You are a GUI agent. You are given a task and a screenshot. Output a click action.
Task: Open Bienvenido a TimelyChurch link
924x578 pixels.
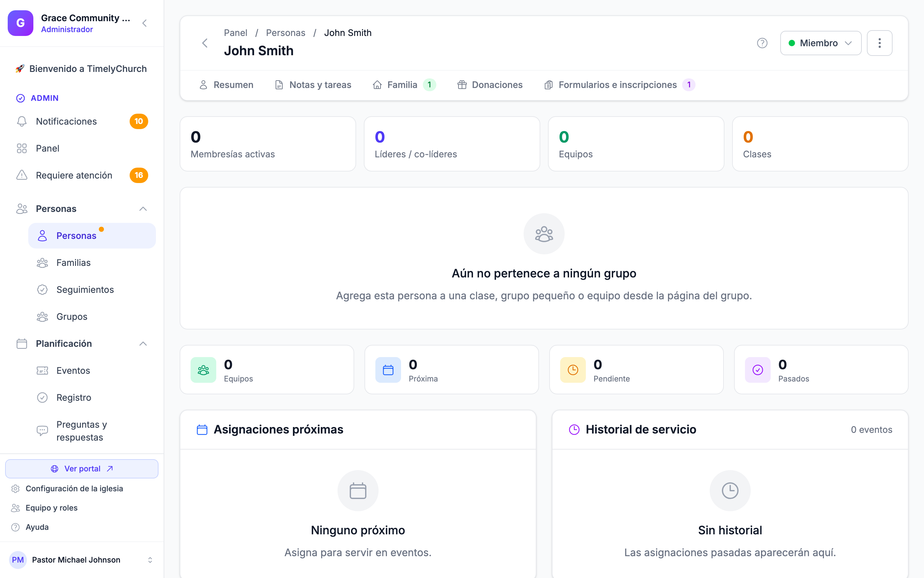coord(81,69)
